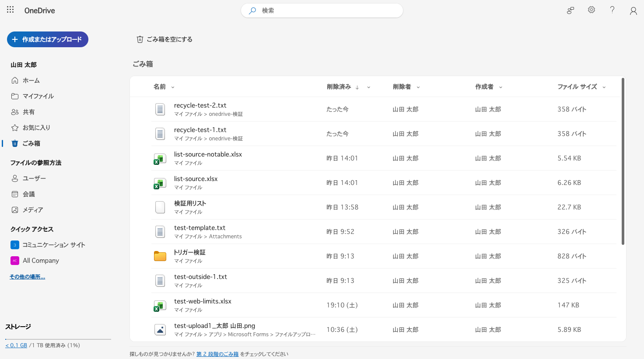Click the Excel icon of list-source-notable.xlsx

tap(160, 159)
